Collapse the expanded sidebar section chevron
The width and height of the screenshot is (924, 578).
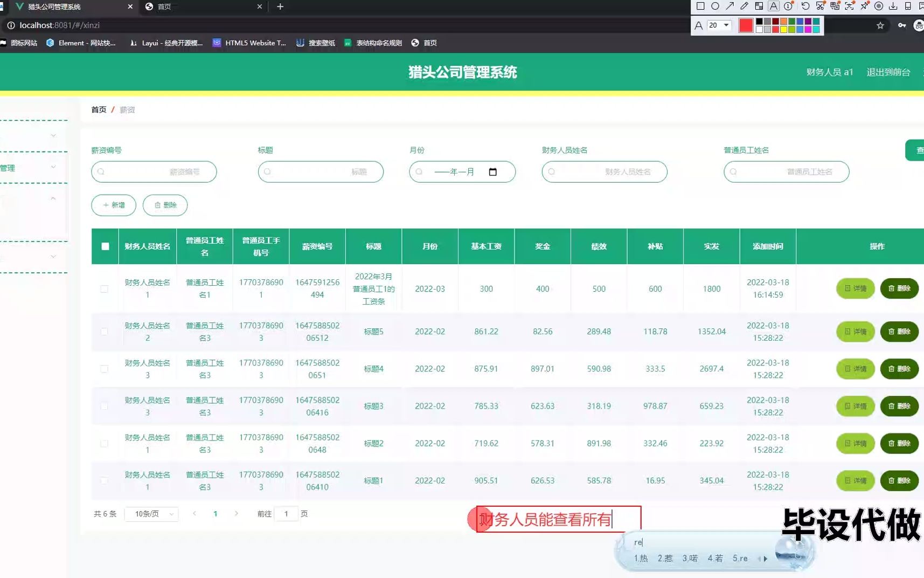52,198
